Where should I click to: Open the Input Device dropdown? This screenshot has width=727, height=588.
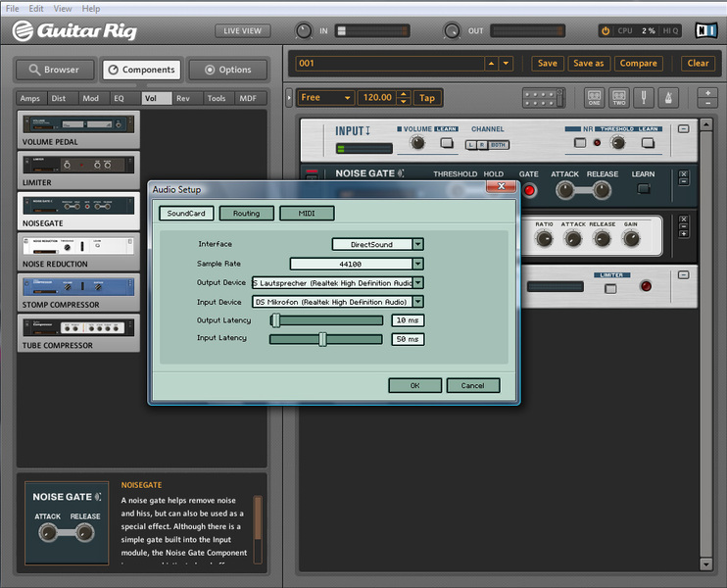(417, 302)
